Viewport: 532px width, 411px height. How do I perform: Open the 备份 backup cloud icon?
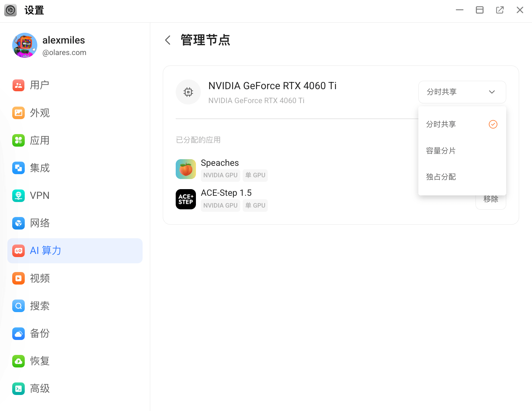[18, 333]
